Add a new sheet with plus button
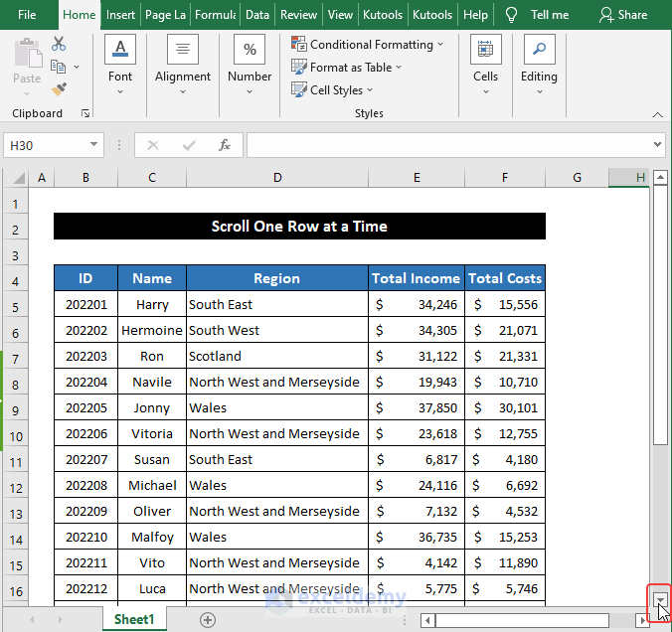This screenshot has width=672, height=632. tap(208, 619)
